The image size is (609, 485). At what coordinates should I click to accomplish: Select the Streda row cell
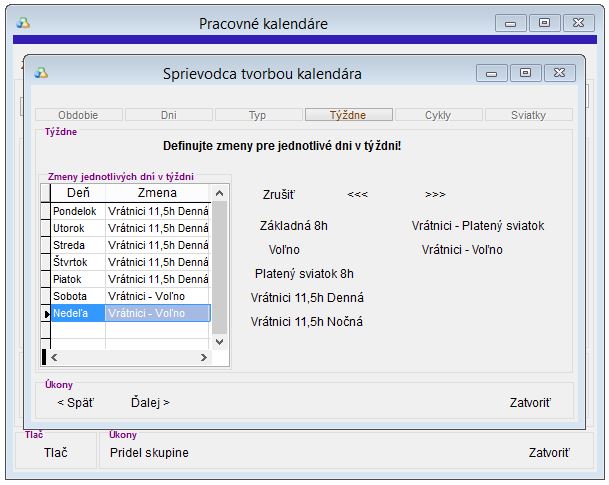[78, 245]
